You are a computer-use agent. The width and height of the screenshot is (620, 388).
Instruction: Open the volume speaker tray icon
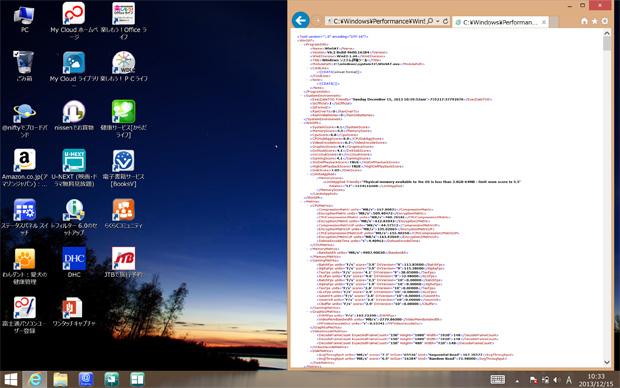pos(557,380)
